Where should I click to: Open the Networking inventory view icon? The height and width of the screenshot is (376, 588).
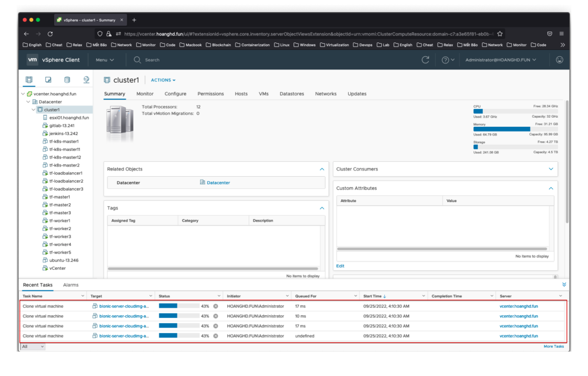coord(86,79)
